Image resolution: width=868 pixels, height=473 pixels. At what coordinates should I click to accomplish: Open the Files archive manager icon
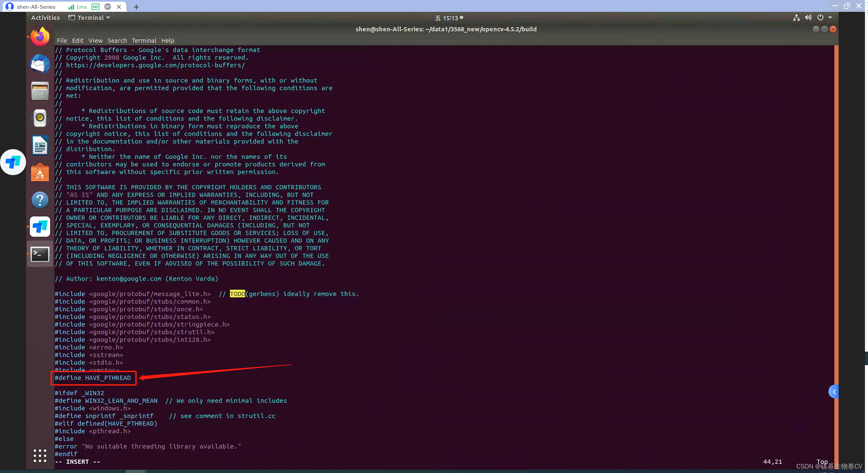(x=40, y=91)
